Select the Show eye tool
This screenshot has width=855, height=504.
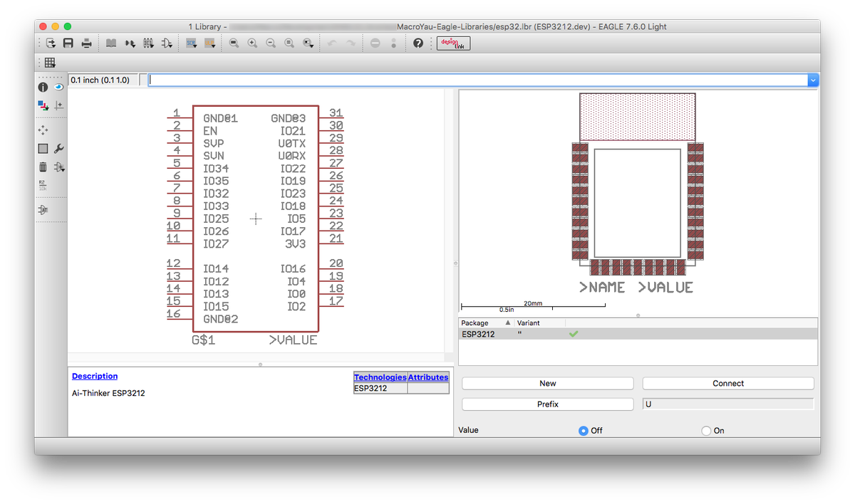59,87
